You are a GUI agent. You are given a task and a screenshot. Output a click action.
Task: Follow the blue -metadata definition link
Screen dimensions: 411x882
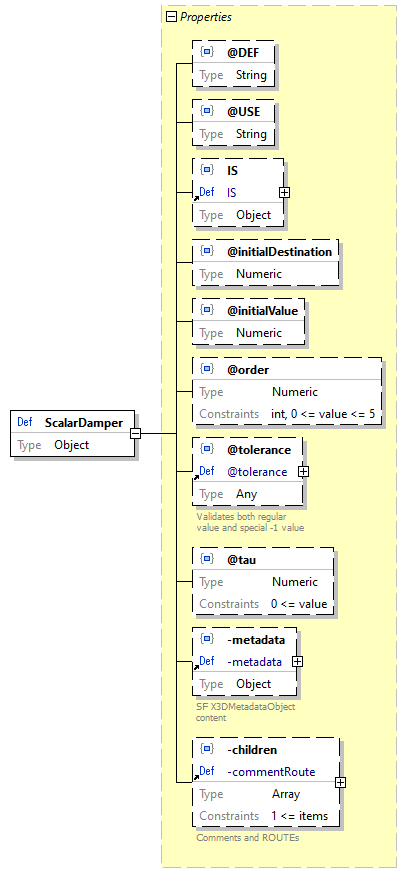point(255,662)
